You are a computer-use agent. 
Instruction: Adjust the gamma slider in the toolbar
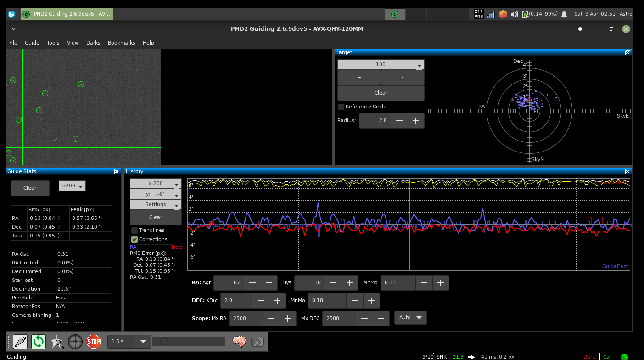(x=164, y=342)
